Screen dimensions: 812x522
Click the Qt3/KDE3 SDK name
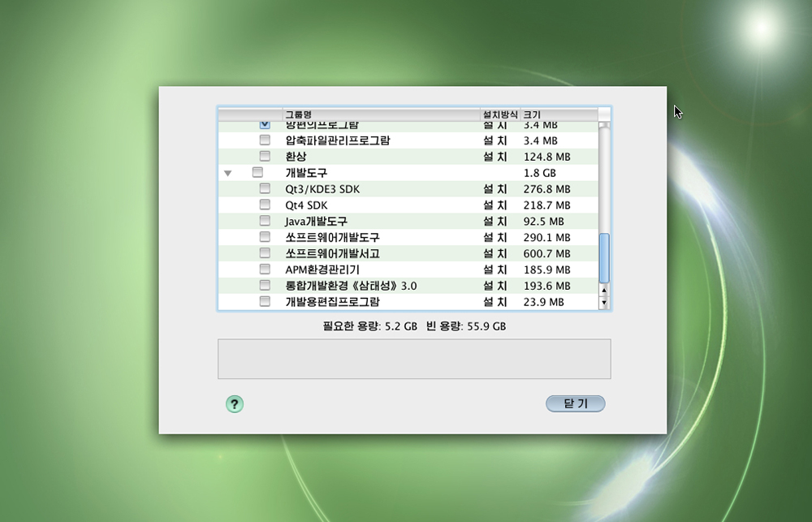click(322, 189)
